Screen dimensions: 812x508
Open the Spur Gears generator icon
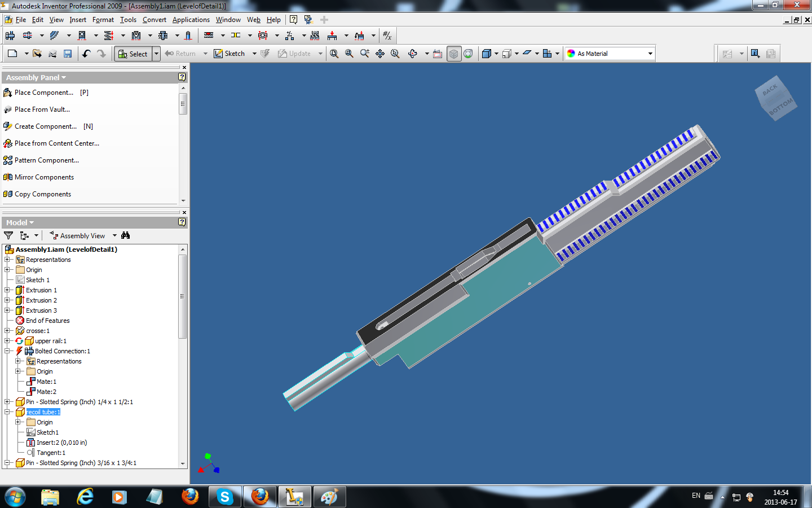pyautogui.click(x=55, y=36)
